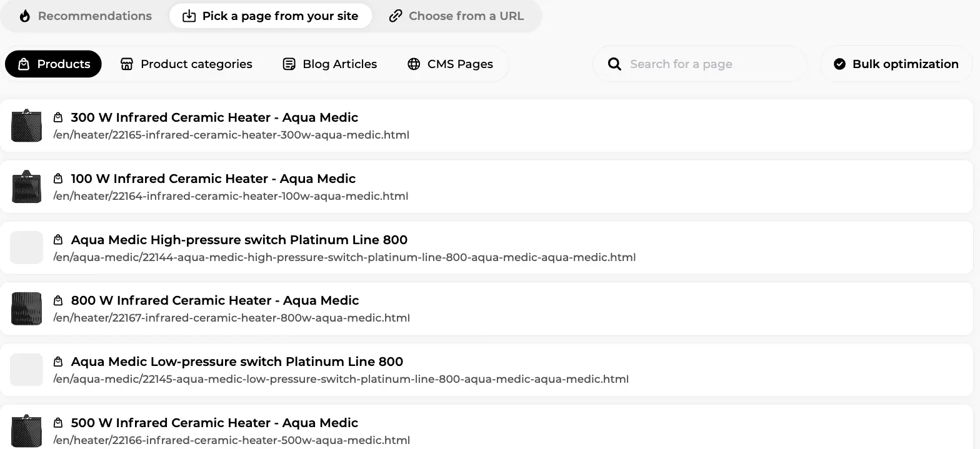
Task: Click URL /en/heater/22166-infrared-ceramic-heater-500w-aqua-medic.html
Action: [x=231, y=440]
